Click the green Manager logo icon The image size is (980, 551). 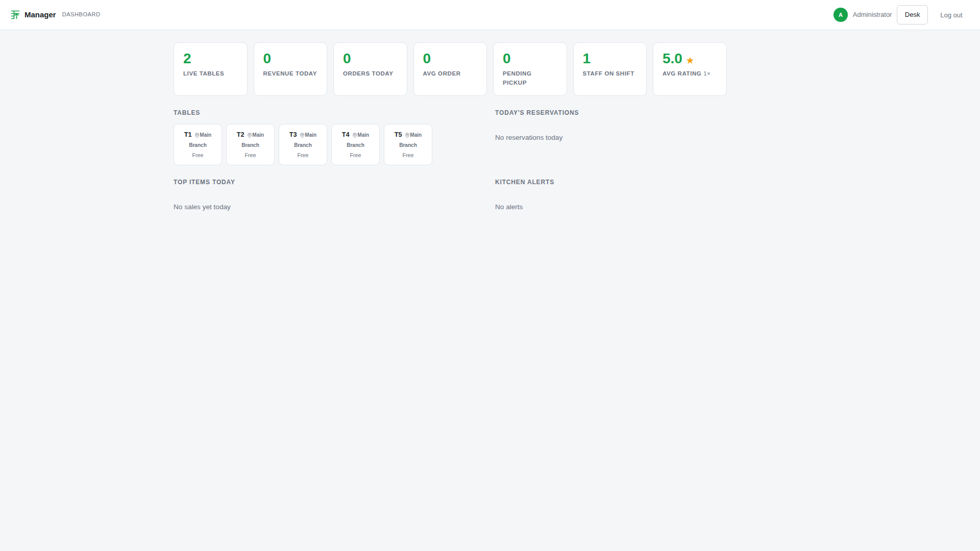click(15, 15)
